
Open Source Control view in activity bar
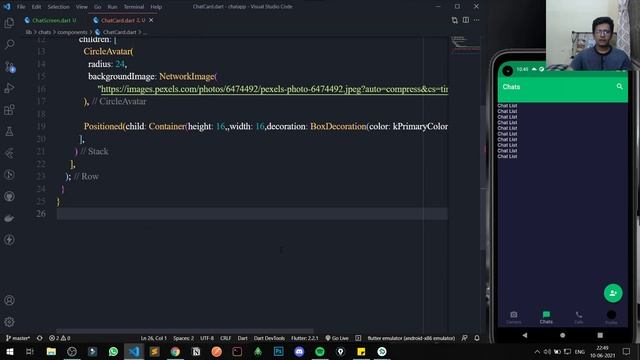tap(9, 66)
